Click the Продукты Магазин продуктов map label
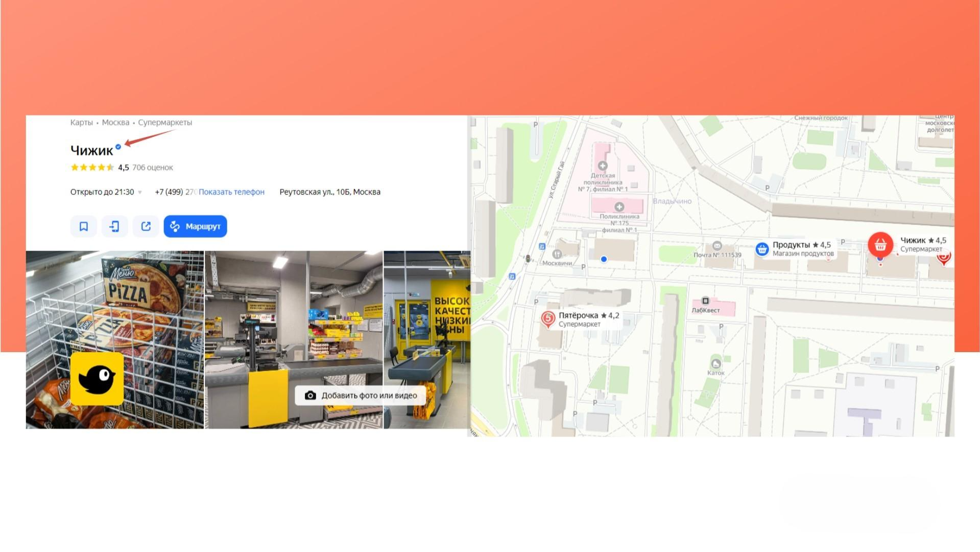This screenshot has width=980, height=552. [x=803, y=249]
